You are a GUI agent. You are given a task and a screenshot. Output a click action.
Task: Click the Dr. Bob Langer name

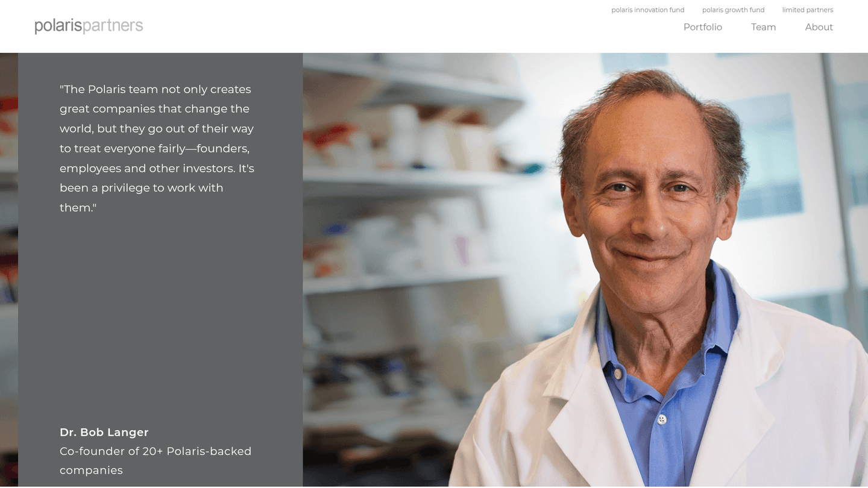tap(104, 432)
